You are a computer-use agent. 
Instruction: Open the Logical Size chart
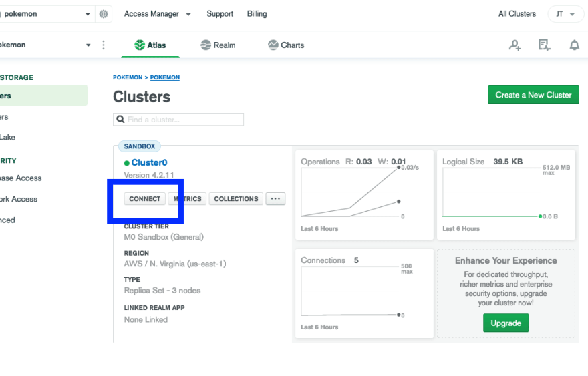506,195
